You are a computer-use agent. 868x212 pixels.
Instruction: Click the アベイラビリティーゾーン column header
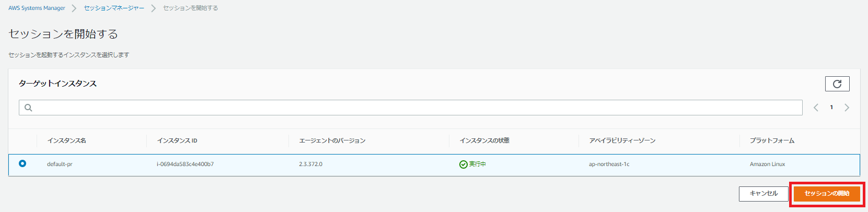(622, 140)
